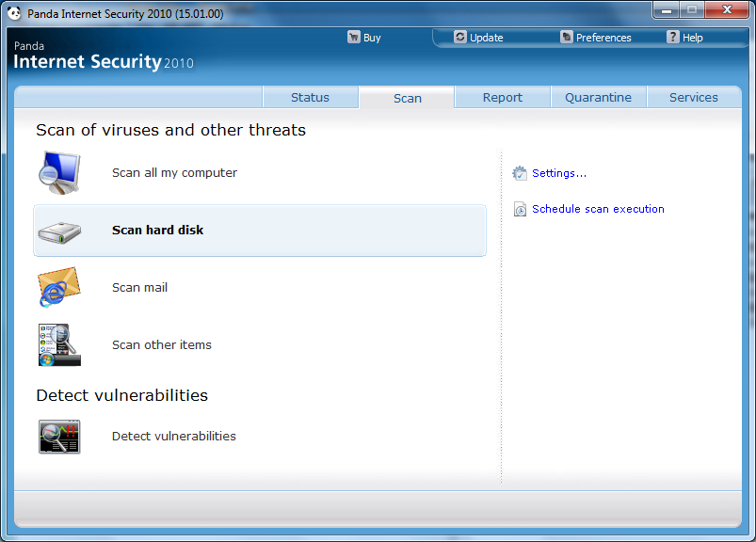Image resolution: width=756 pixels, height=542 pixels.
Task: Click the hard disk drive icon
Action: pyautogui.click(x=59, y=231)
